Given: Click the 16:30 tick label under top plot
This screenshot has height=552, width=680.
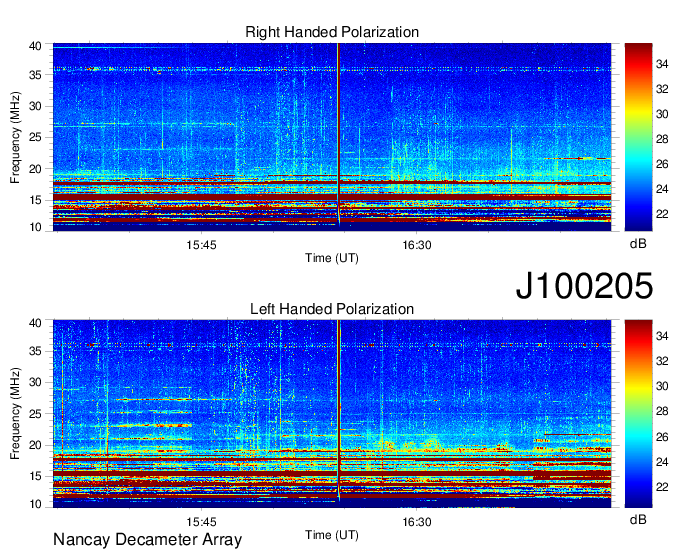Looking at the screenshot, I should click(417, 245).
